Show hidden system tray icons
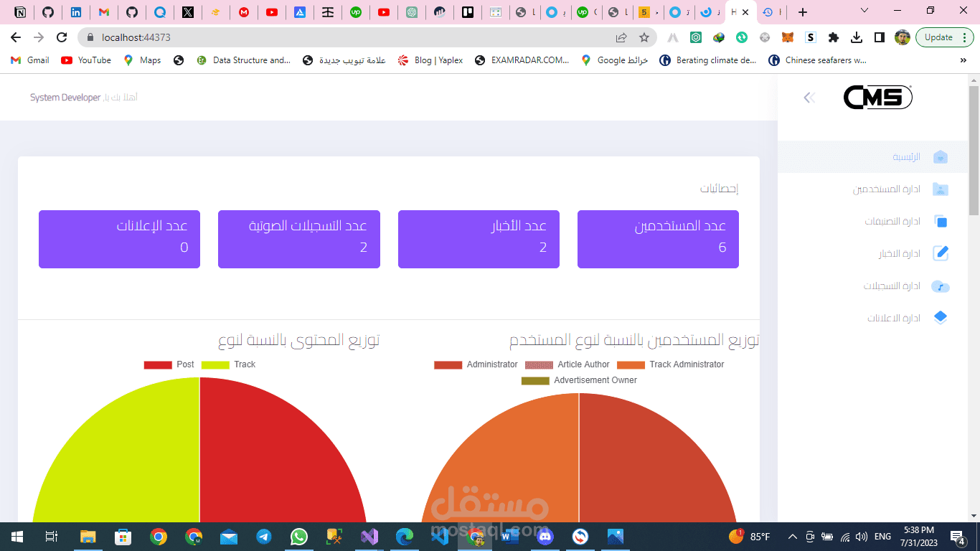The width and height of the screenshot is (980, 551). click(793, 537)
